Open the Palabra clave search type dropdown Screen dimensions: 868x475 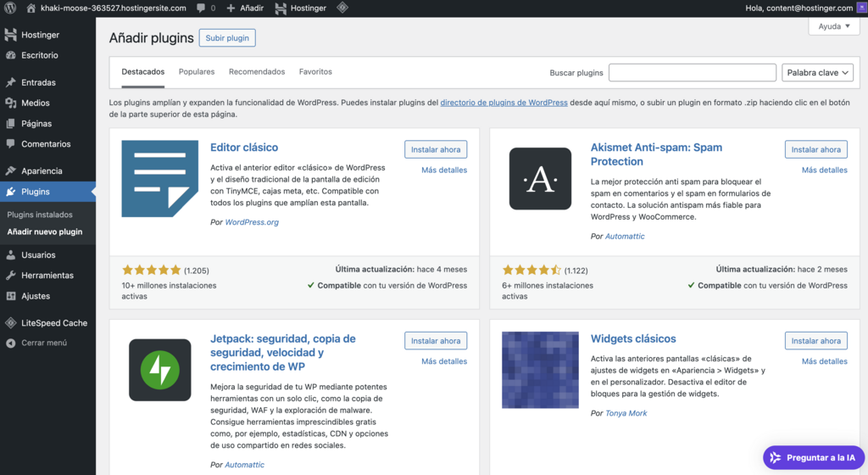tap(818, 73)
